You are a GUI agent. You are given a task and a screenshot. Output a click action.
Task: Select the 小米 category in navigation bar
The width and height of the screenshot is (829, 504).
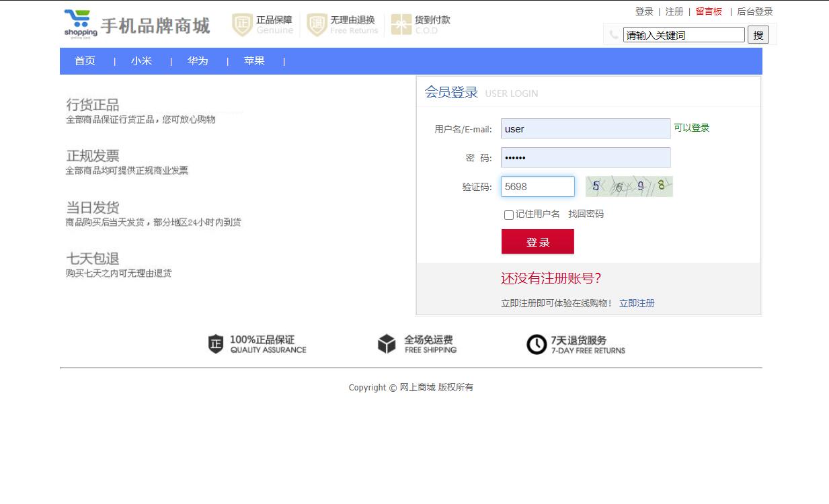click(141, 60)
